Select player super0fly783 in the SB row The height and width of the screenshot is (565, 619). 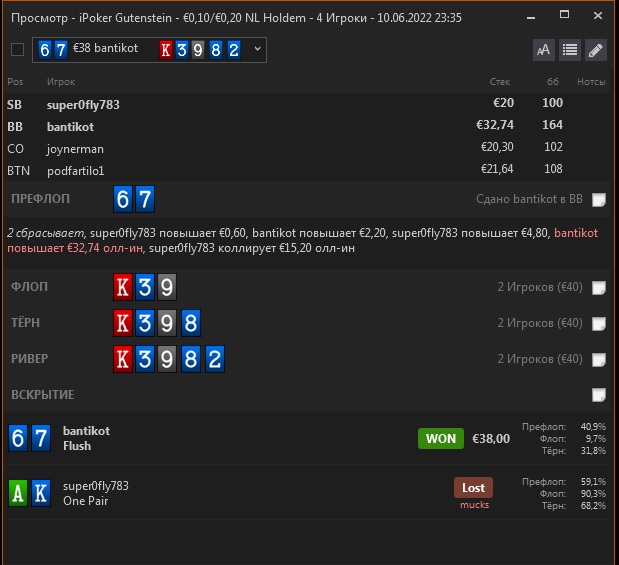(83, 105)
